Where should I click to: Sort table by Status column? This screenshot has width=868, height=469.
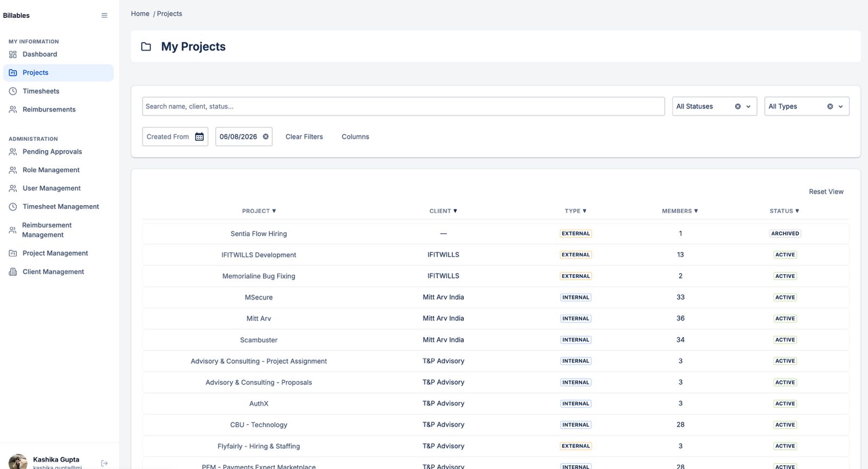784,211
